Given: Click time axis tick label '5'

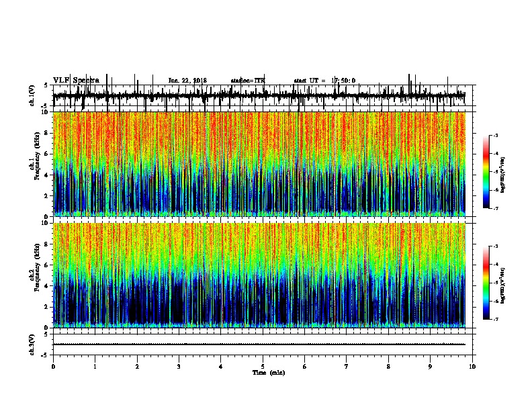Looking at the screenshot, I should (263, 367).
